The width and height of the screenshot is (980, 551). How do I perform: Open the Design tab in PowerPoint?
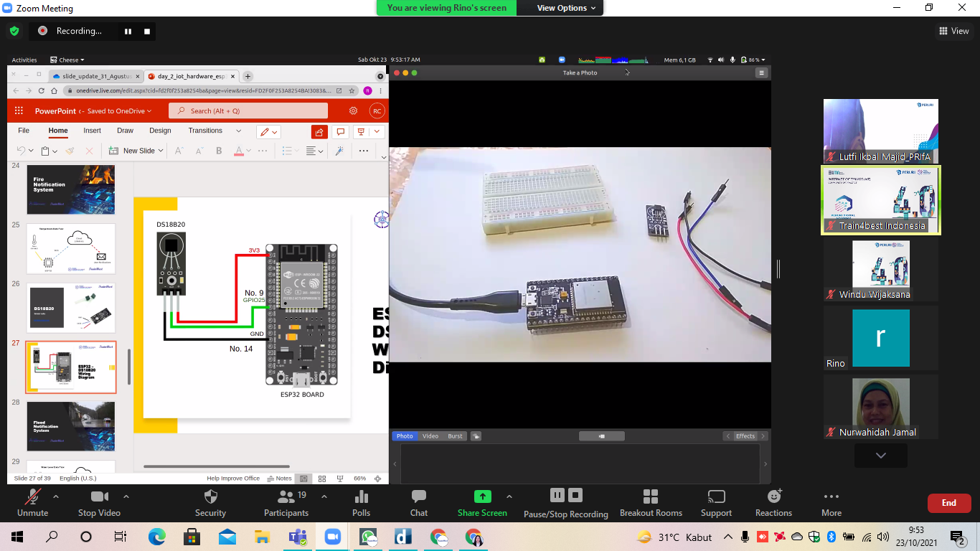point(160,131)
